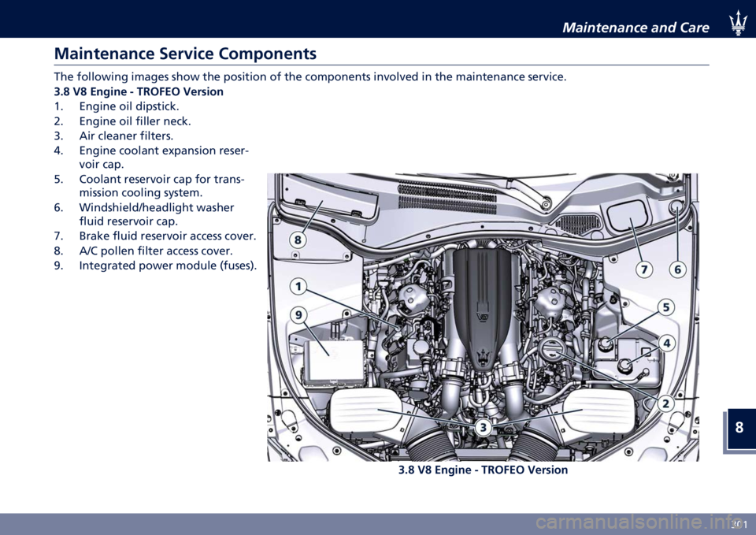Click callout number 2 in engine diagram
This screenshot has width=756, height=535.
[666, 403]
